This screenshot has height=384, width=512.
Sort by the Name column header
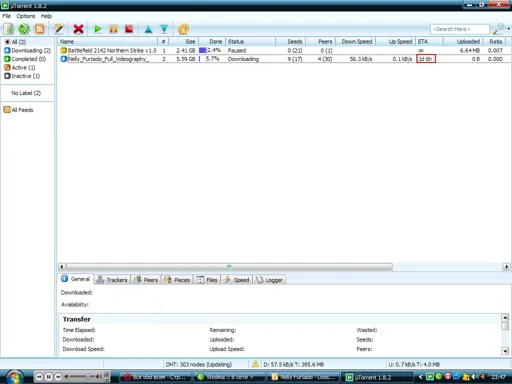pyautogui.click(x=107, y=42)
